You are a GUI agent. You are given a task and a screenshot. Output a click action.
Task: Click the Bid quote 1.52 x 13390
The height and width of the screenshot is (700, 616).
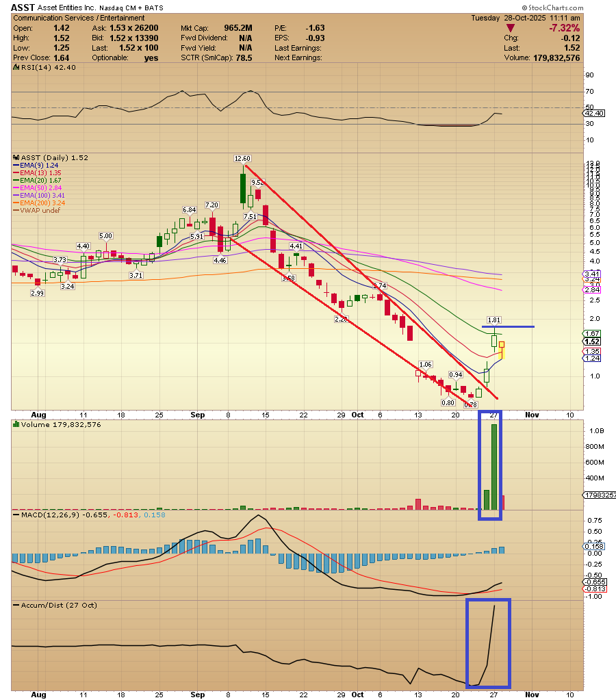[134, 38]
